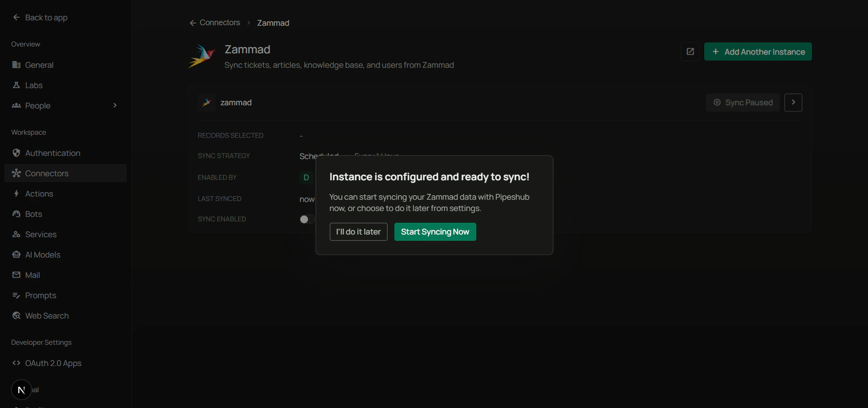This screenshot has height=408, width=868.
Task: Click the Web Search globe icon
Action: [16, 315]
